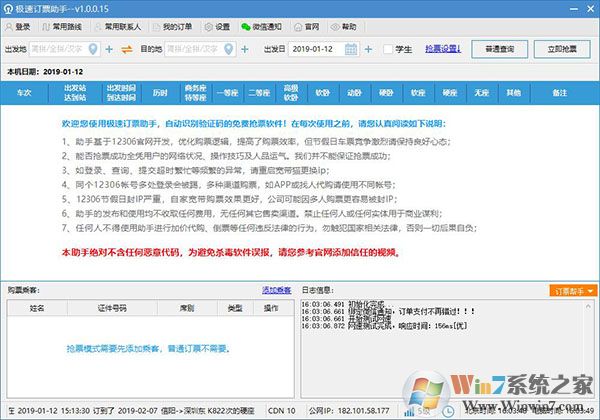Click the 公网IP 182.101.58.177 status entry

point(349,411)
